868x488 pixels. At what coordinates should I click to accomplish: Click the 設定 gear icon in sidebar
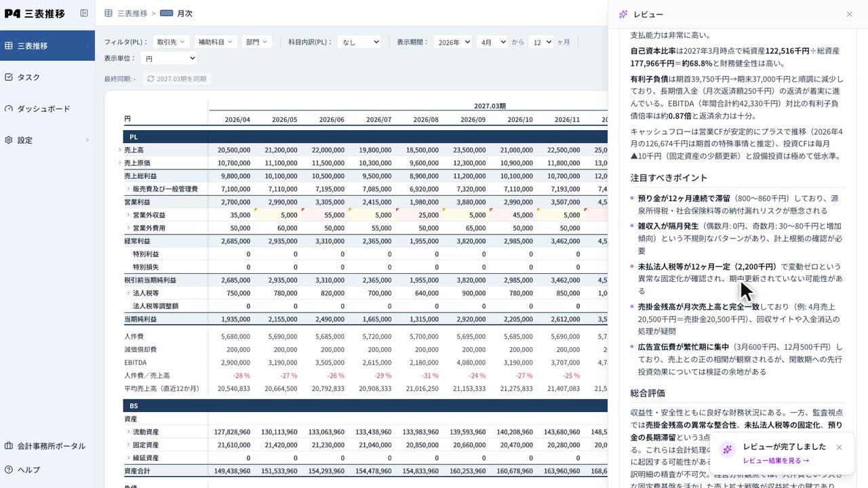tap(9, 140)
